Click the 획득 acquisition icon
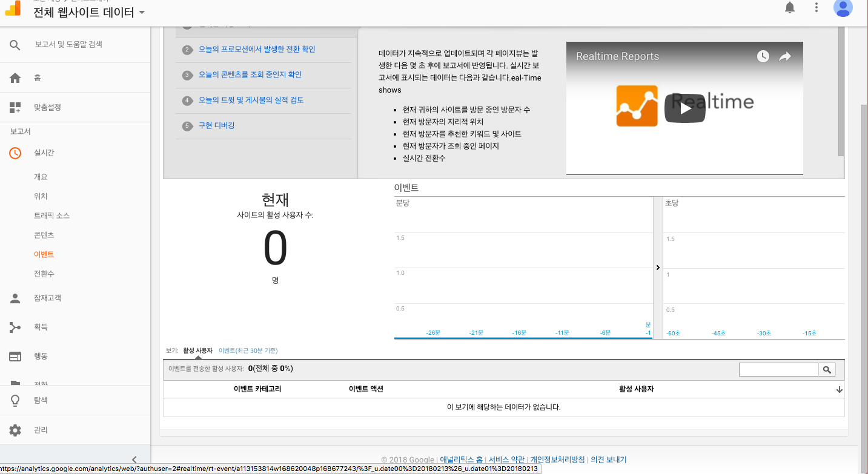This screenshot has width=868, height=474. (x=15, y=328)
